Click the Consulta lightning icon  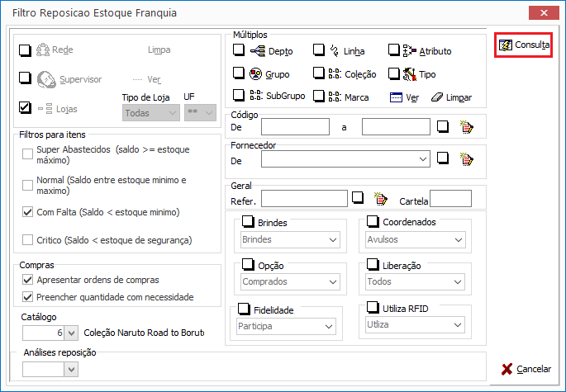coord(506,45)
